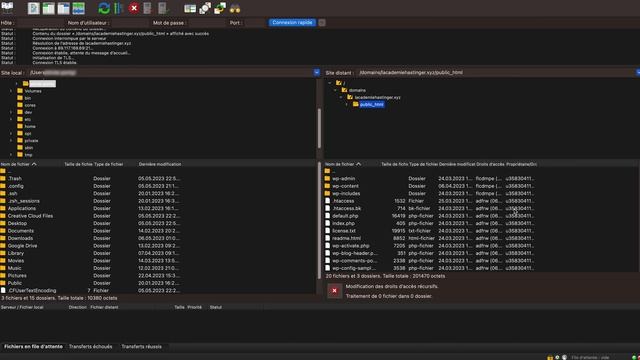
Task: Select the .htaccess file in remote list
Action: click(x=343, y=201)
